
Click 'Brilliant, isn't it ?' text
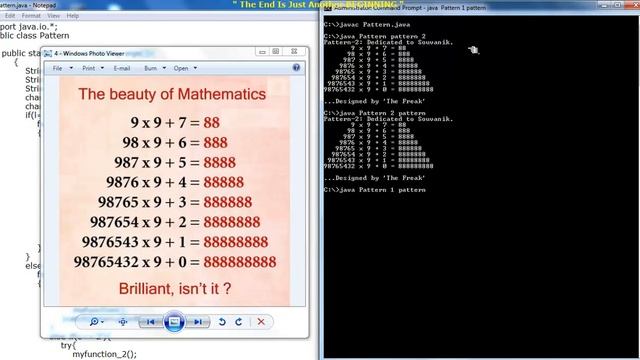[x=175, y=289]
